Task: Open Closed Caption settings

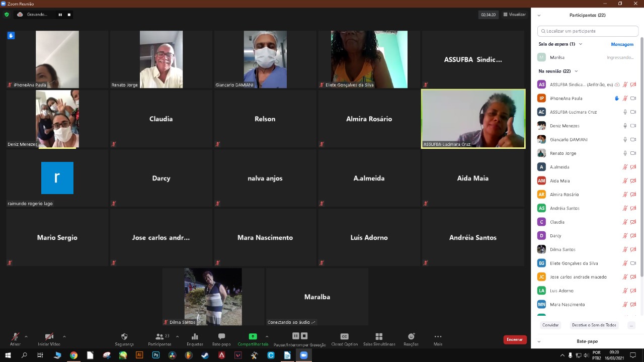Action: (x=344, y=336)
